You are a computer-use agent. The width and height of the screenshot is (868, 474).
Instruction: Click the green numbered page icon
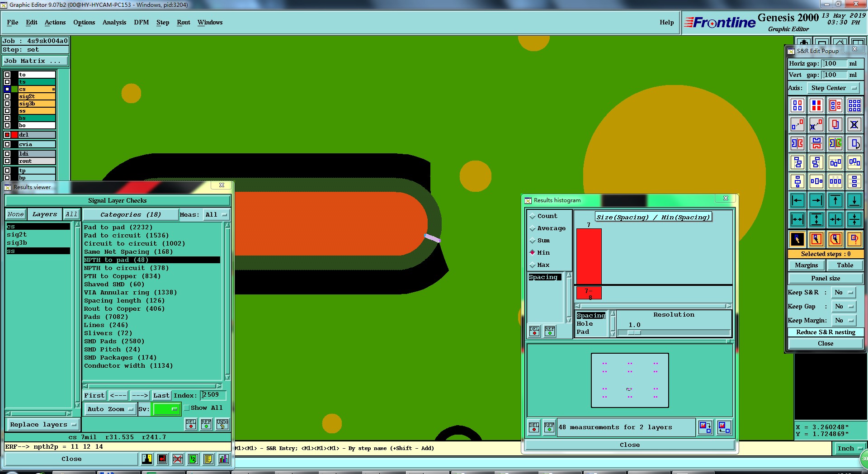coord(193,459)
